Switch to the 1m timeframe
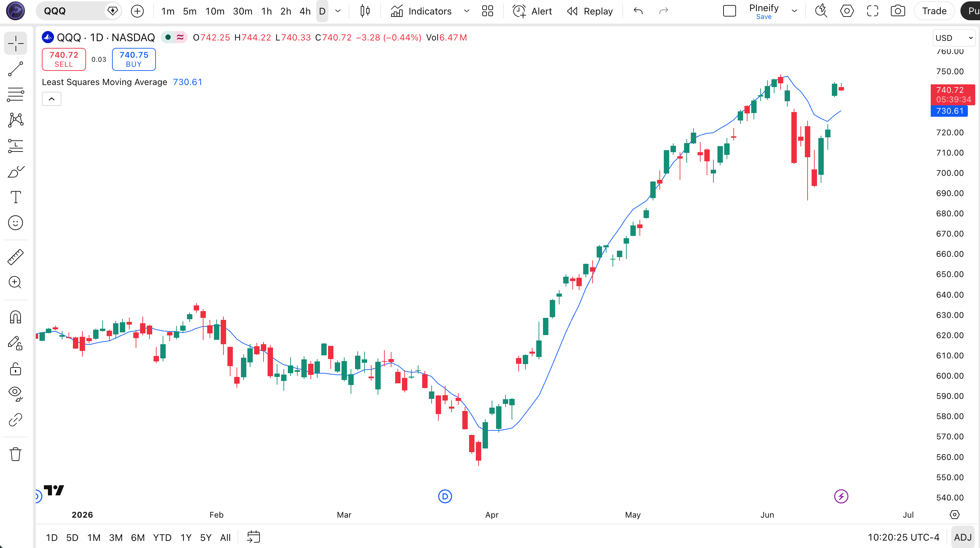 pyautogui.click(x=168, y=11)
